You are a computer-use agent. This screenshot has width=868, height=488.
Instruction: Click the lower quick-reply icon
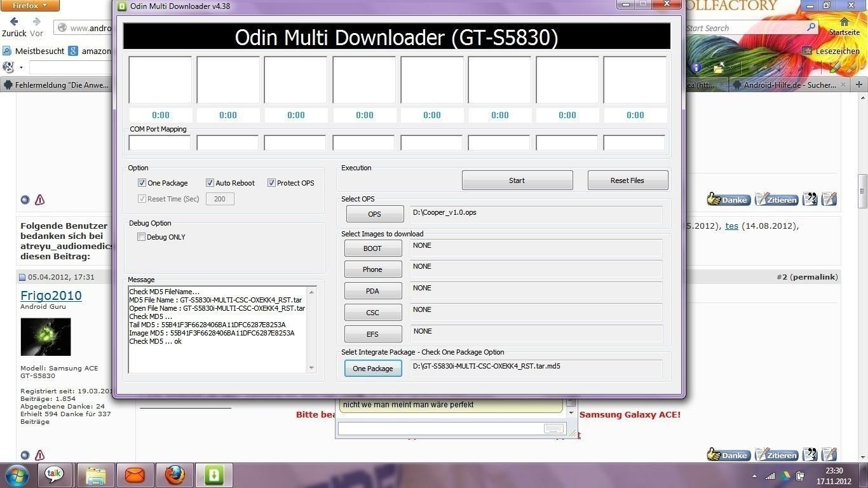tap(829, 454)
